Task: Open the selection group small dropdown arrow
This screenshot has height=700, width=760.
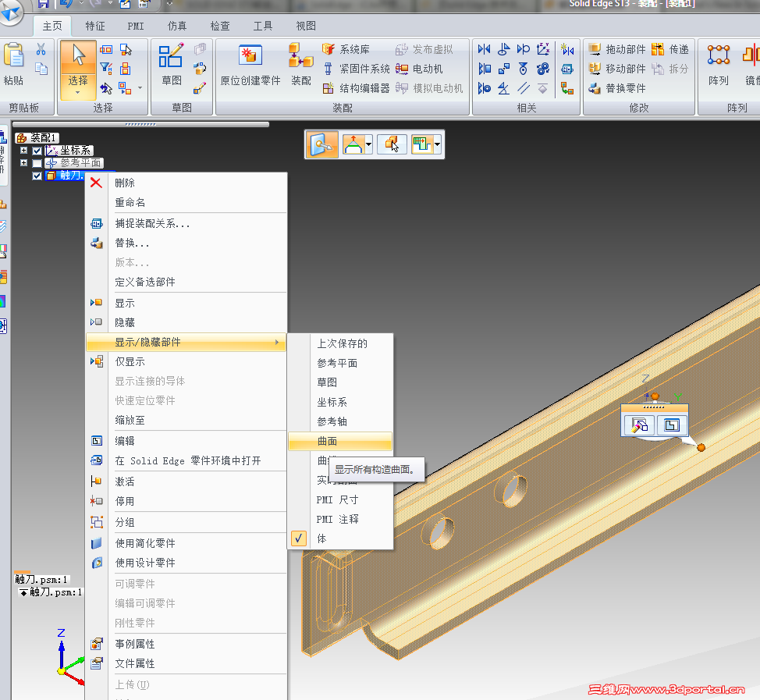Action: (140, 87)
